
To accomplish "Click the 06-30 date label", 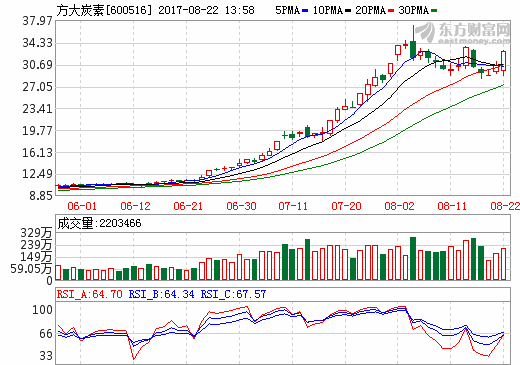I will (241, 206).
